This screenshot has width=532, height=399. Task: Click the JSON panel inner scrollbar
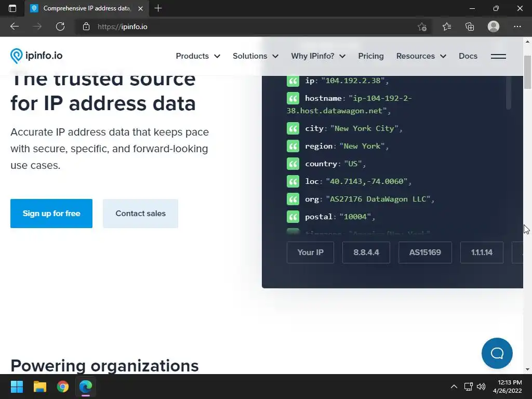508,92
